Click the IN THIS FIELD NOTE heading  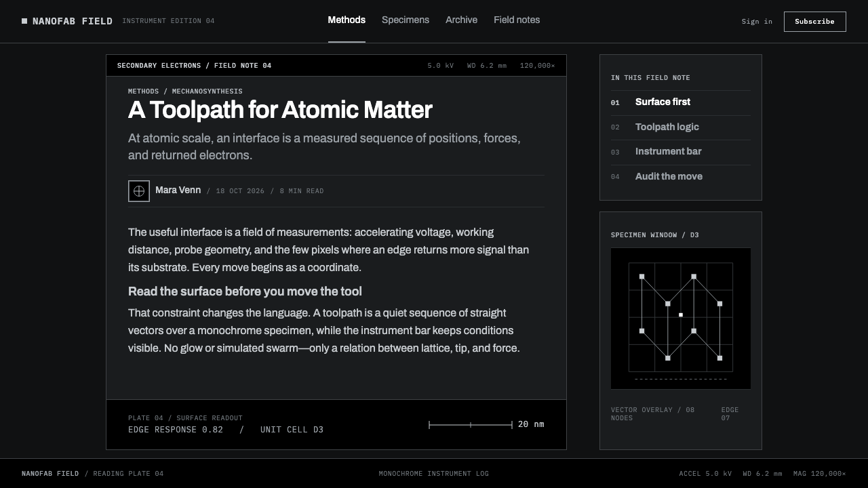tap(650, 78)
